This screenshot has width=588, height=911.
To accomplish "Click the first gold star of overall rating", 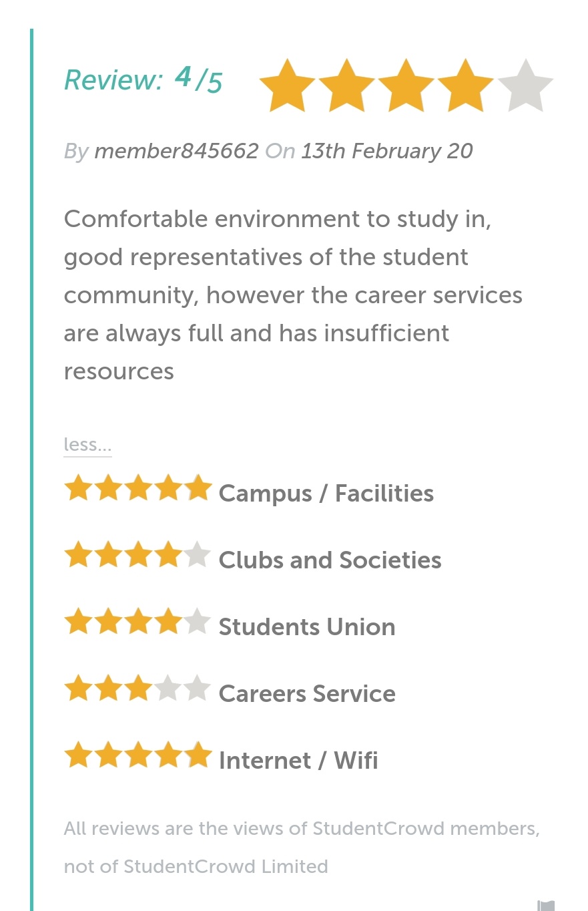I will [x=287, y=85].
